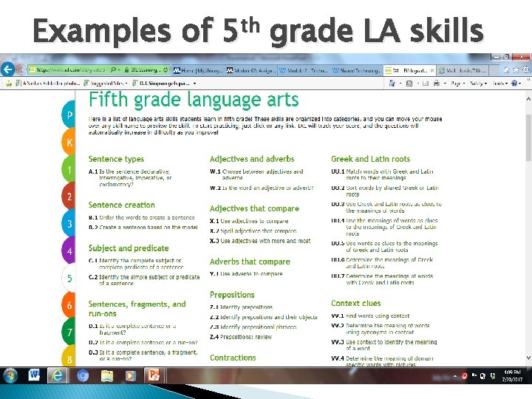532x399 pixels.
Task: Open Internet Explorer taskbar icon
Action: [58, 375]
